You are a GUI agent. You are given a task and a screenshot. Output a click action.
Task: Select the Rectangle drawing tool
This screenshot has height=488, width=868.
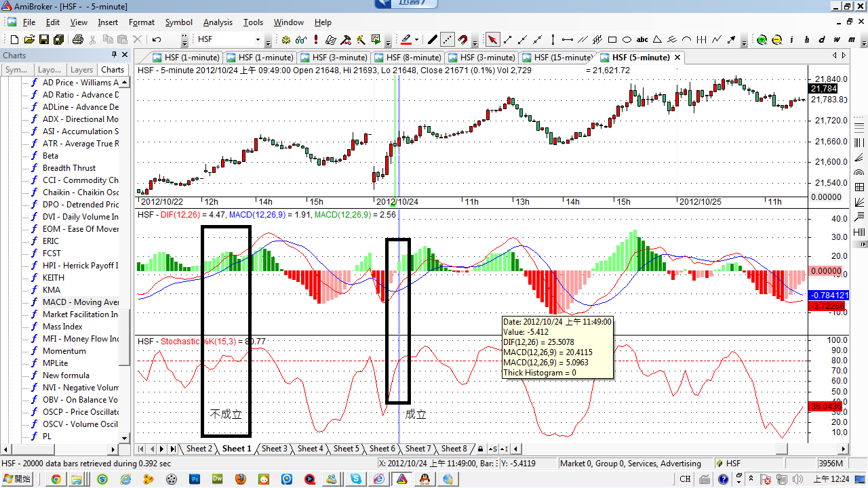click(x=612, y=39)
